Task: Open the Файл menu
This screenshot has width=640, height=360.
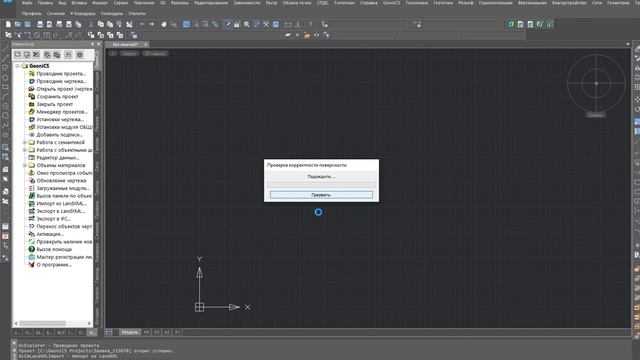Action: pyautogui.click(x=27, y=3)
